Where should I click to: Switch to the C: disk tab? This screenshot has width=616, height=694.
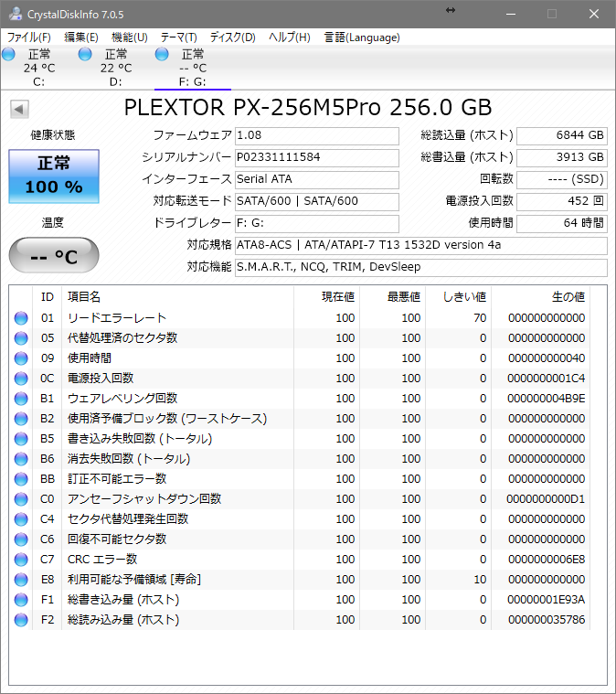click(x=39, y=68)
